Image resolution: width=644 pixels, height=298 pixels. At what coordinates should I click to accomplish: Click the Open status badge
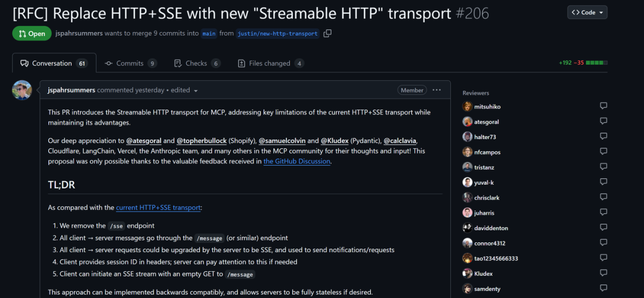(x=32, y=33)
